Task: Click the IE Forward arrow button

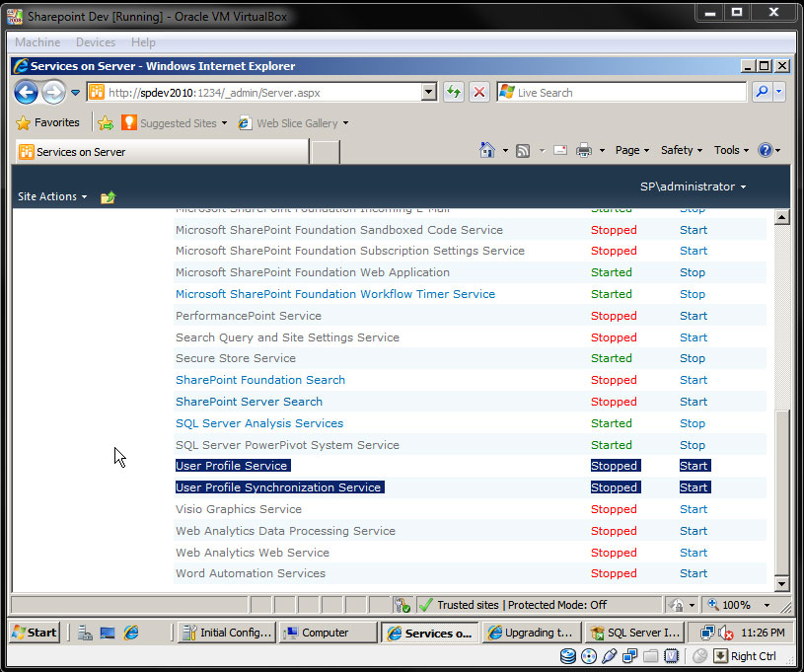Action: [x=53, y=93]
